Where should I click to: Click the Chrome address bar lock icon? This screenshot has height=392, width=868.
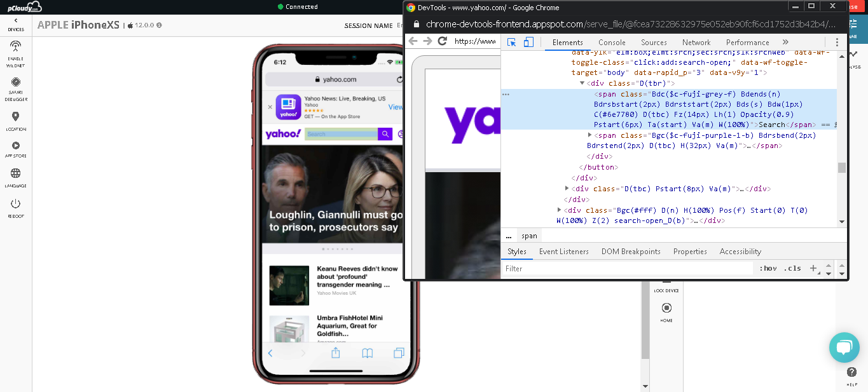tap(418, 24)
